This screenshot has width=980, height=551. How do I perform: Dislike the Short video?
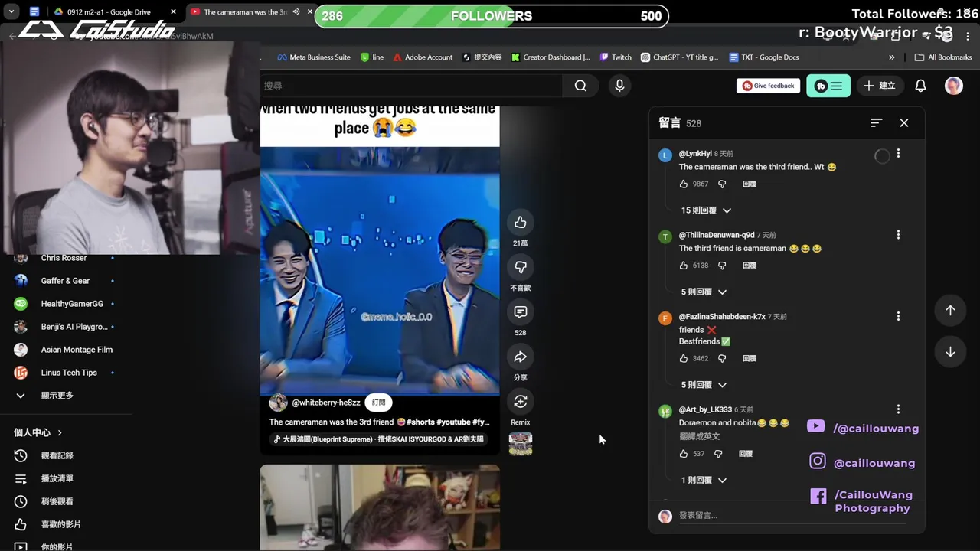[521, 267]
